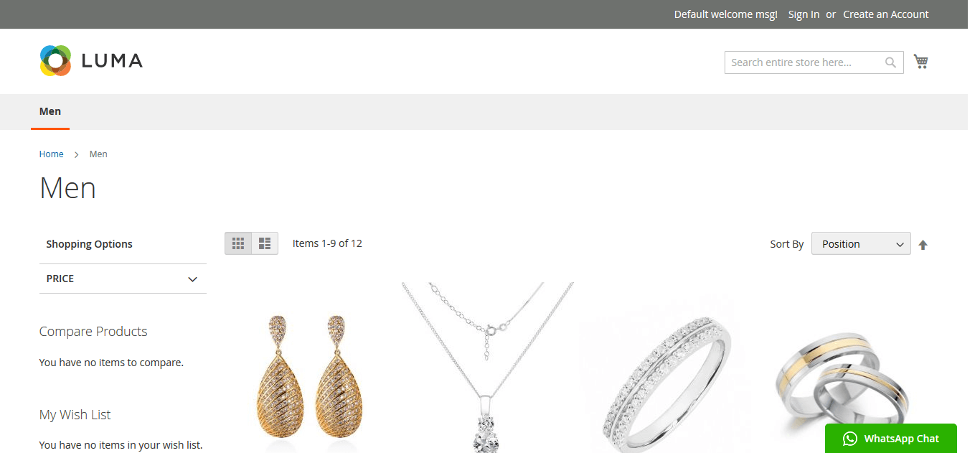Open the shopping cart icon
980x453 pixels.
point(921,62)
